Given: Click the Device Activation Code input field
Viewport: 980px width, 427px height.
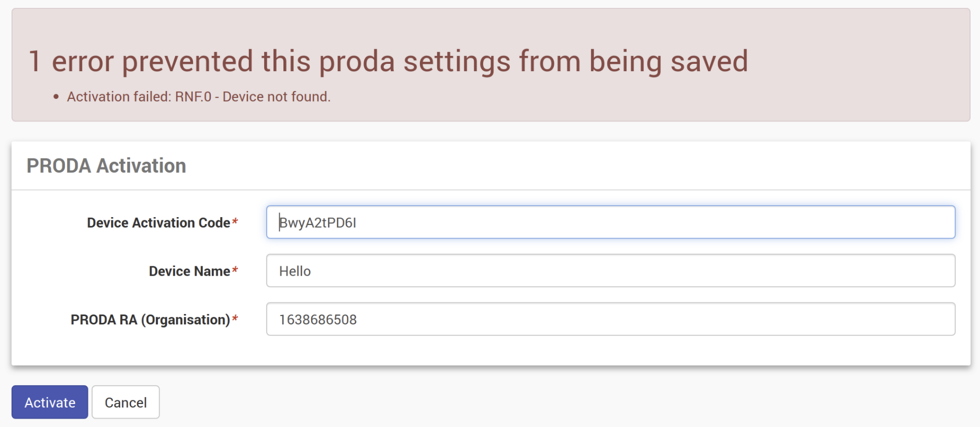Looking at the screenshot, I should point(610,222).
